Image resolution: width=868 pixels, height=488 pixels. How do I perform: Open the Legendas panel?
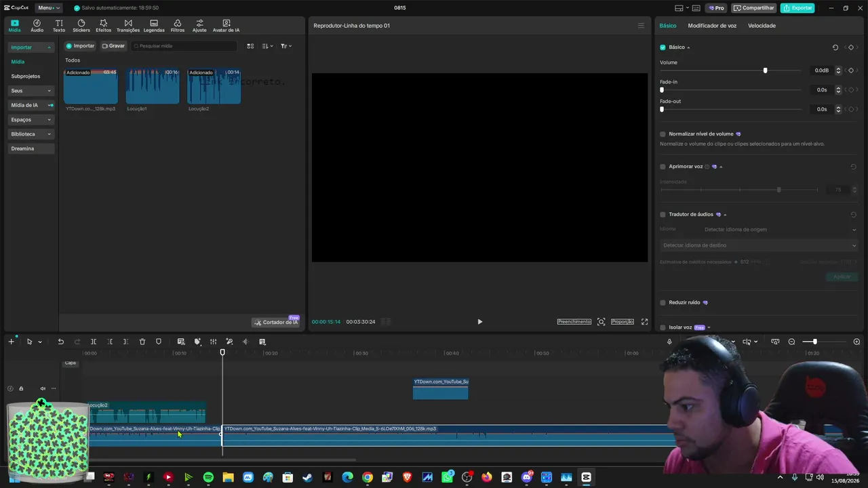pyautogui.click(x=154, y=26)
